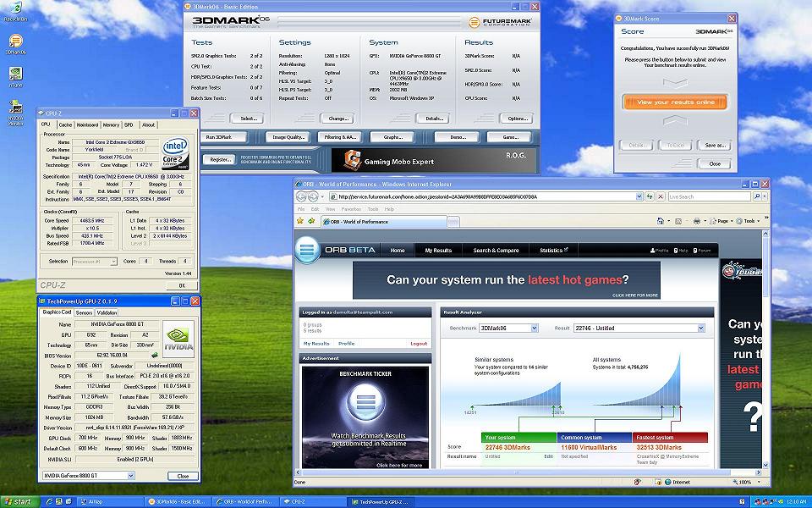Open the IE Page menu dropdown
This screenshot has height=508, width=812.
click(723, 221)
